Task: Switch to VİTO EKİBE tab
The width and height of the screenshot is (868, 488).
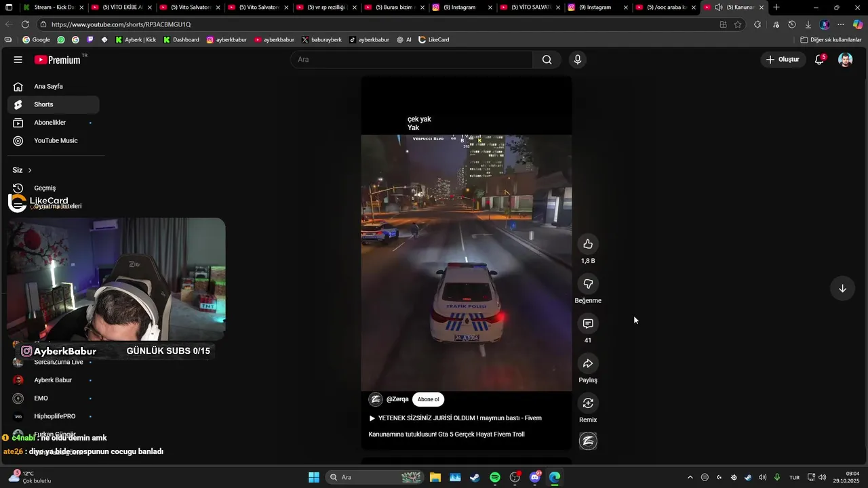Action: click(x=121, y=7)
